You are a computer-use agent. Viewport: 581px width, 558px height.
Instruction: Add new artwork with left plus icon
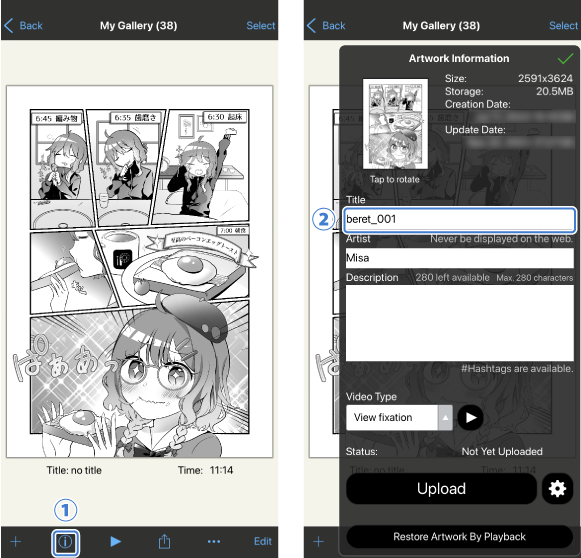[16, 542]
